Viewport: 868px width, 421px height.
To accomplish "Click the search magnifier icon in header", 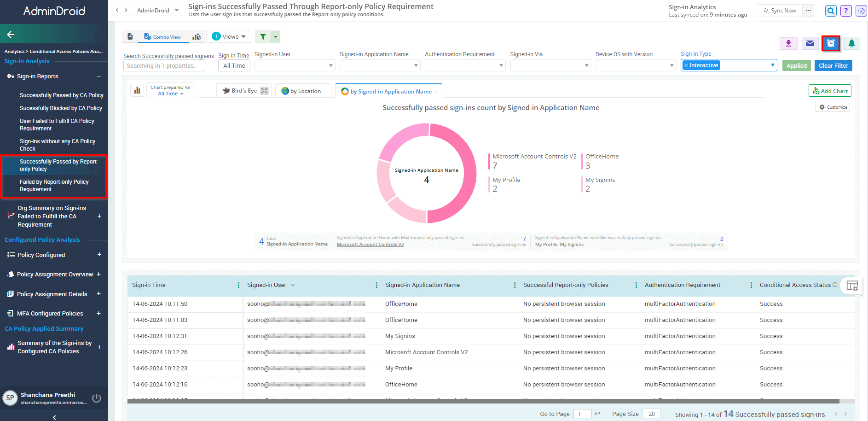I will tap(830, 11).
